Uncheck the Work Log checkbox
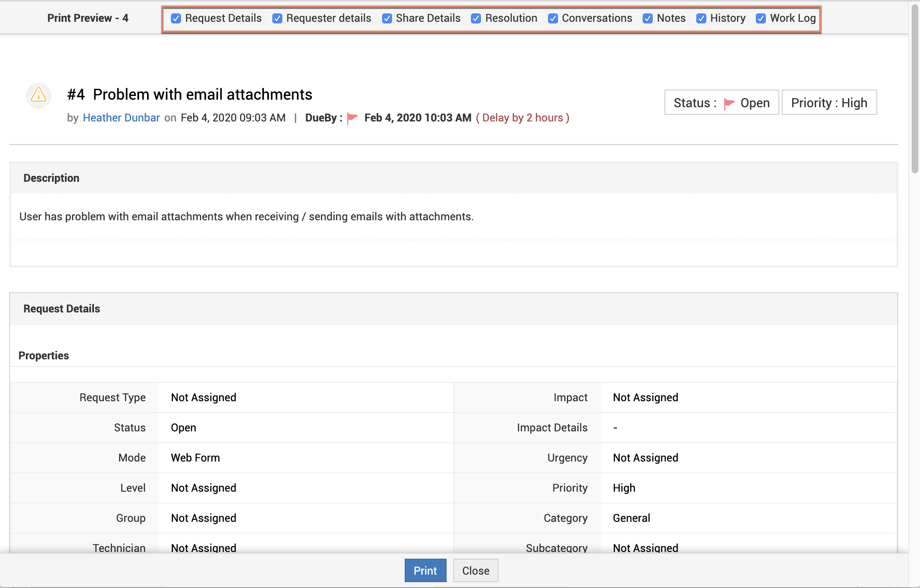920x588 pixels. coord(761,18)
